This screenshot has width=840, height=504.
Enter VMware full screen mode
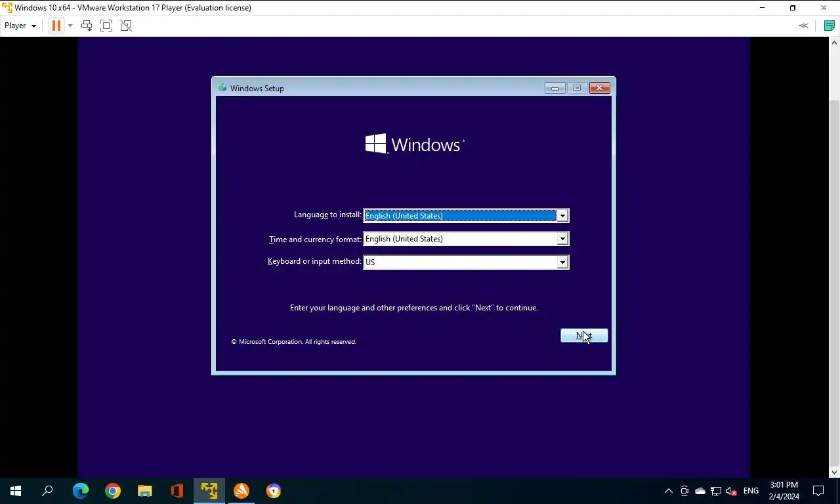[106, 26]
